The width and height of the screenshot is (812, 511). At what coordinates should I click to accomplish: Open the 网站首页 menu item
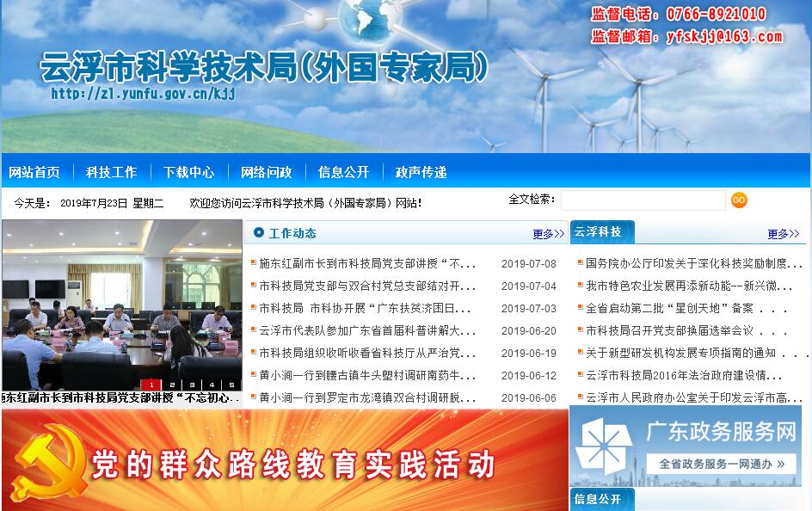click(x=34, y=172)
